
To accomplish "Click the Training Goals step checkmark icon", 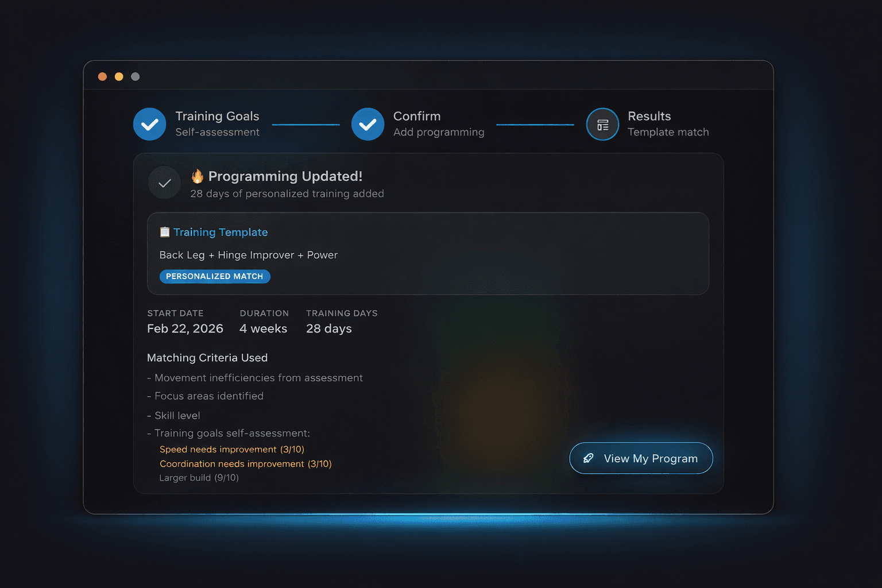I will click(150, 124).
